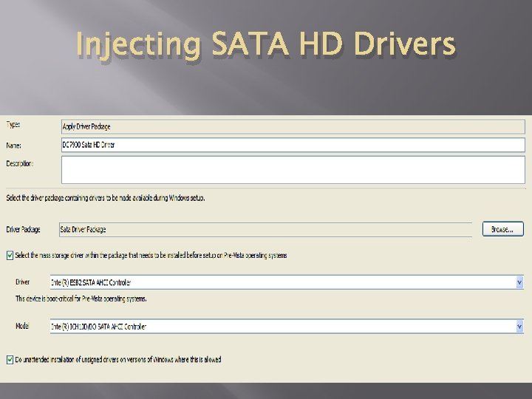The height and width of the screenshot is (399, 532).
Task: Select the Intel(R) ICH10D/DO SATA AHCI Controller model box
Action: (287, 327)
